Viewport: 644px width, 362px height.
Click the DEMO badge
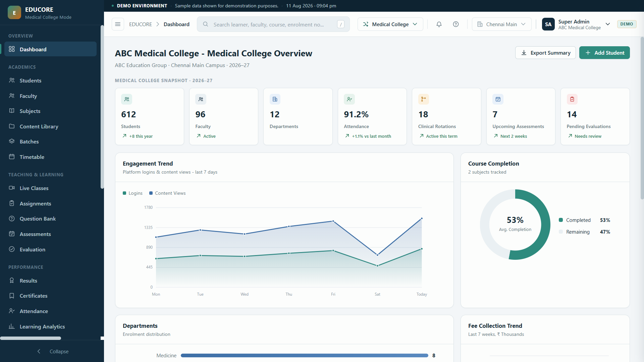[627, 24]
